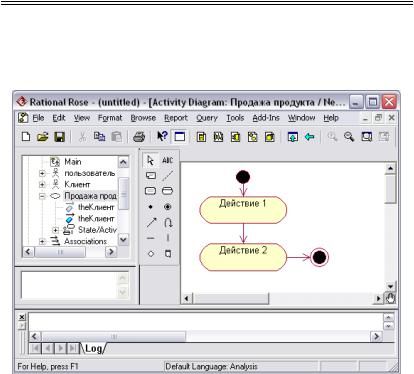Click the Browse Class Diagram toolbar icon
Screen dimensions: 414x374
201,137
